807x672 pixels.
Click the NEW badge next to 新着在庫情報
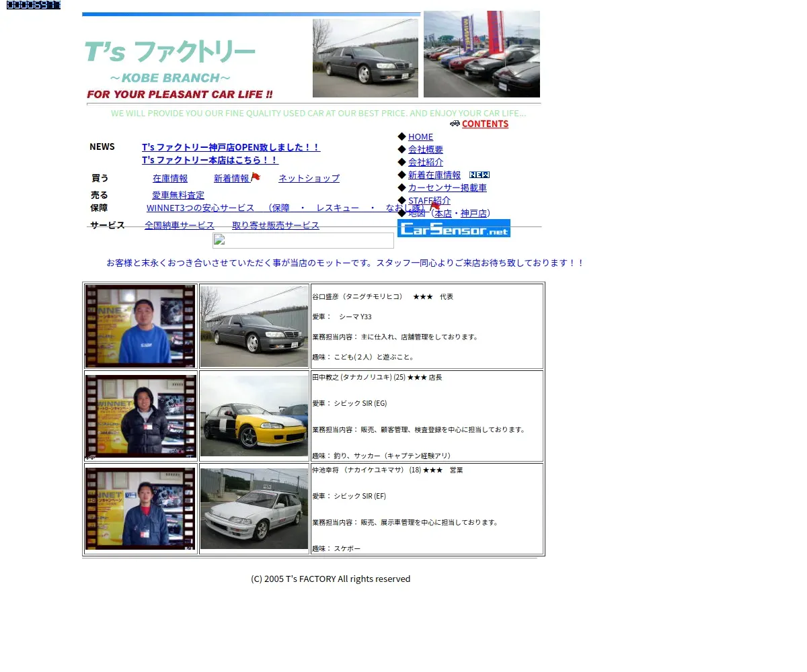(x=479, y=175)
